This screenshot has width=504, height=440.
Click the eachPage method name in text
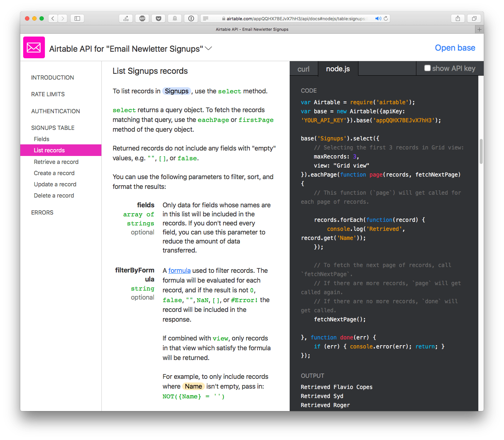(x=213, y=120)
